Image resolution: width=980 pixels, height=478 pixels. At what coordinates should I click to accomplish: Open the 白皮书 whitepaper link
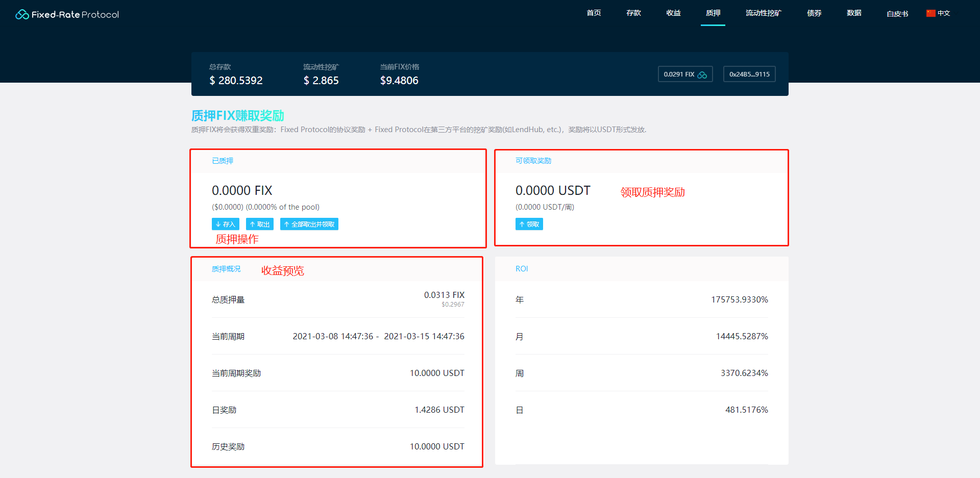[897, 14]
